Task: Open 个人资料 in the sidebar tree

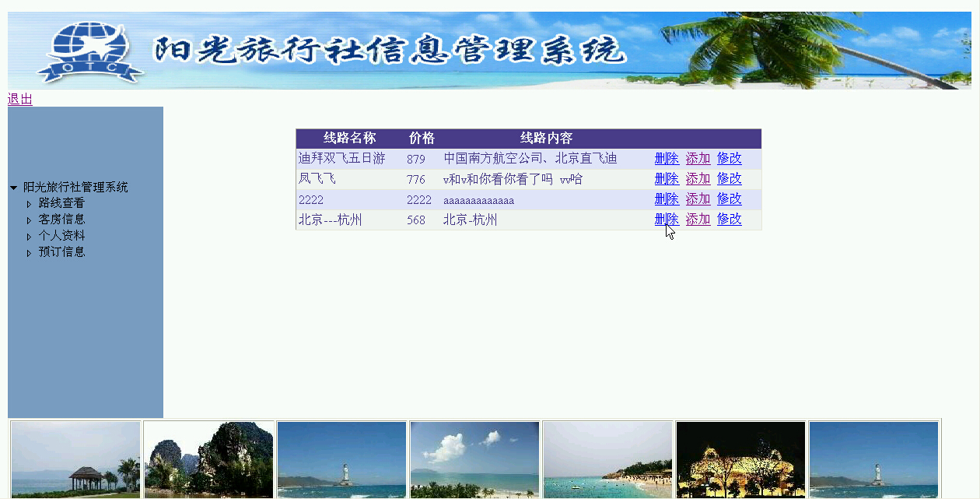Action: click(x=61, y=236)
